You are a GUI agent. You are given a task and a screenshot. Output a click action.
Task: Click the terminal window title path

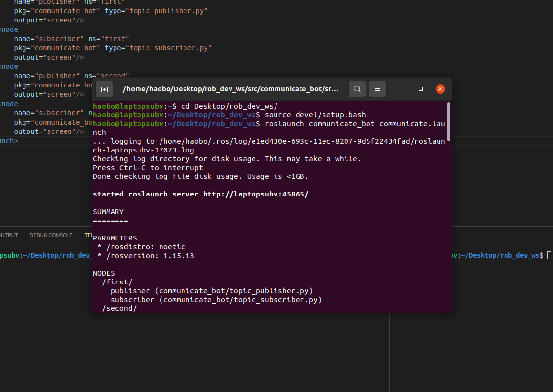pyautogui.click(x=230, y=89)
